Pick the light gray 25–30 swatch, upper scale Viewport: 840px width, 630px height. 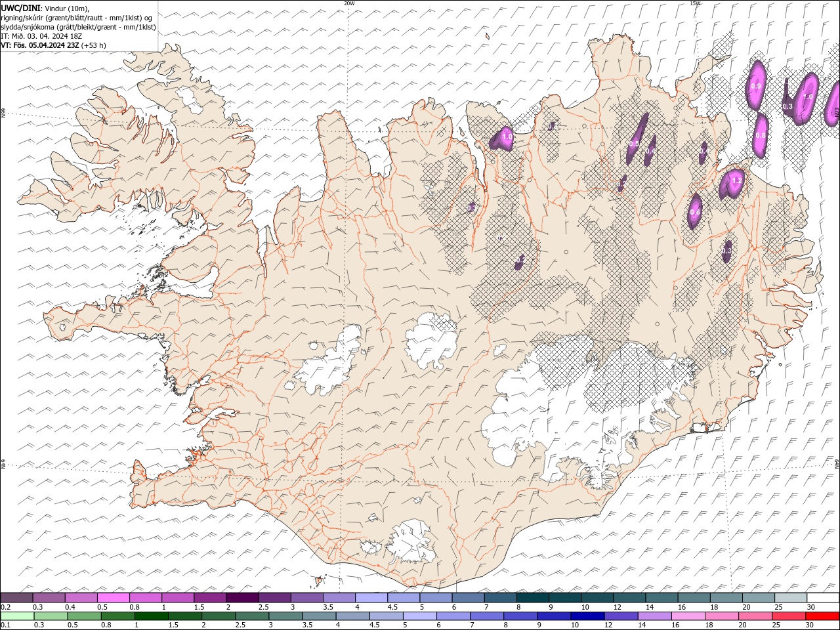(791, 598)
